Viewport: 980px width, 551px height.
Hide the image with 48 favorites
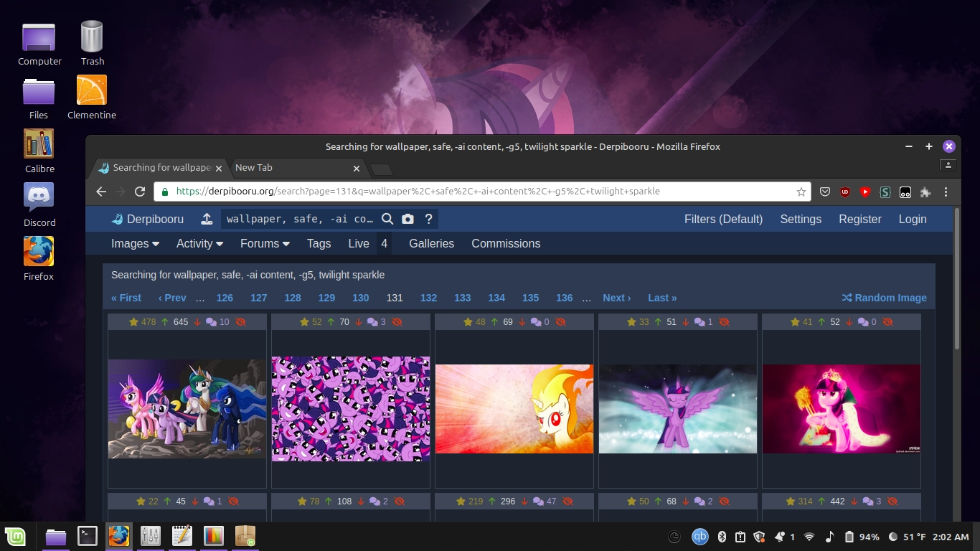pos(560,322)
